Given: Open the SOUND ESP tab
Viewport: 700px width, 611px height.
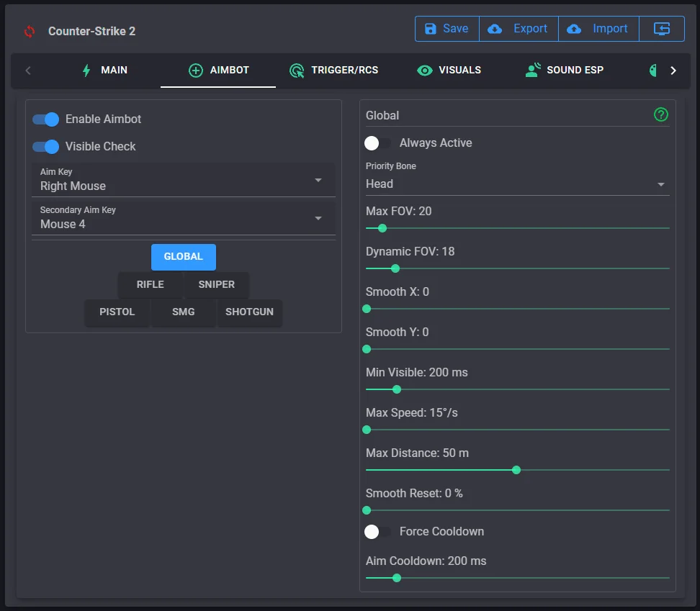Looking at the screenshot, I should tap(565, 71).
